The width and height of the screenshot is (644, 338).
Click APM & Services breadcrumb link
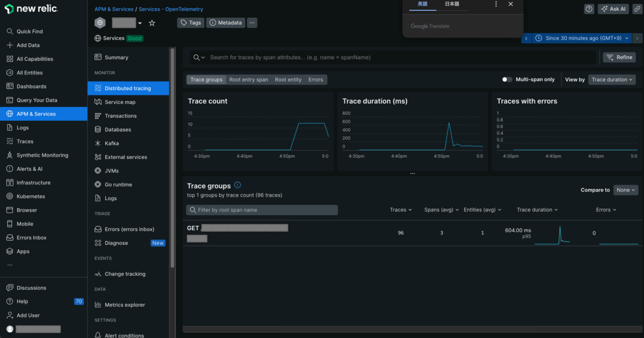coord(114,9)
